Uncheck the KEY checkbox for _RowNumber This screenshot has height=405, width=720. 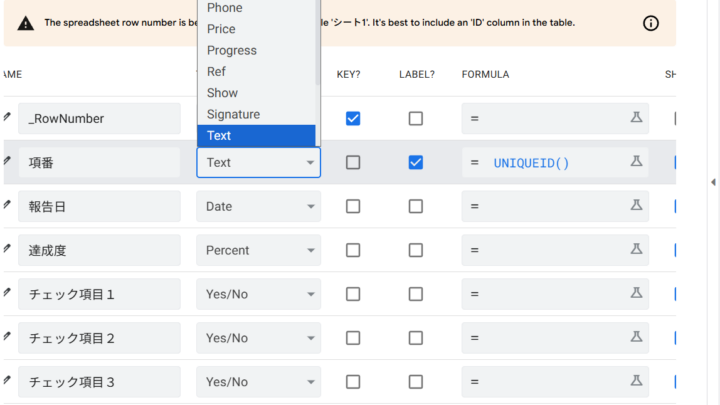(x=353, y=118)
